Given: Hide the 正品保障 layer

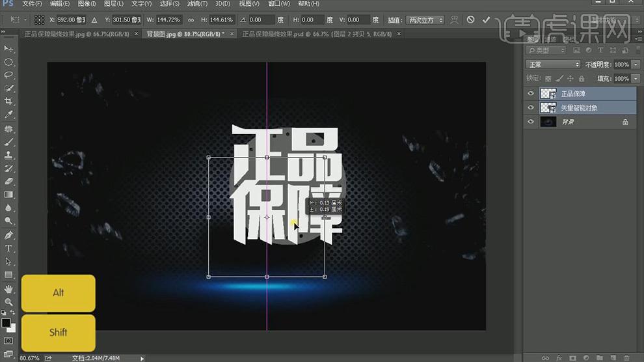Looking at the screenshot, I should (x=531, y=94).
